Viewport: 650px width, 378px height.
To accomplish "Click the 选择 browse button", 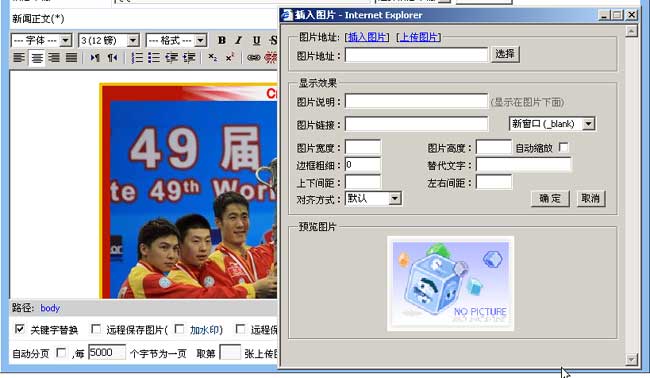I will (505, 54).
